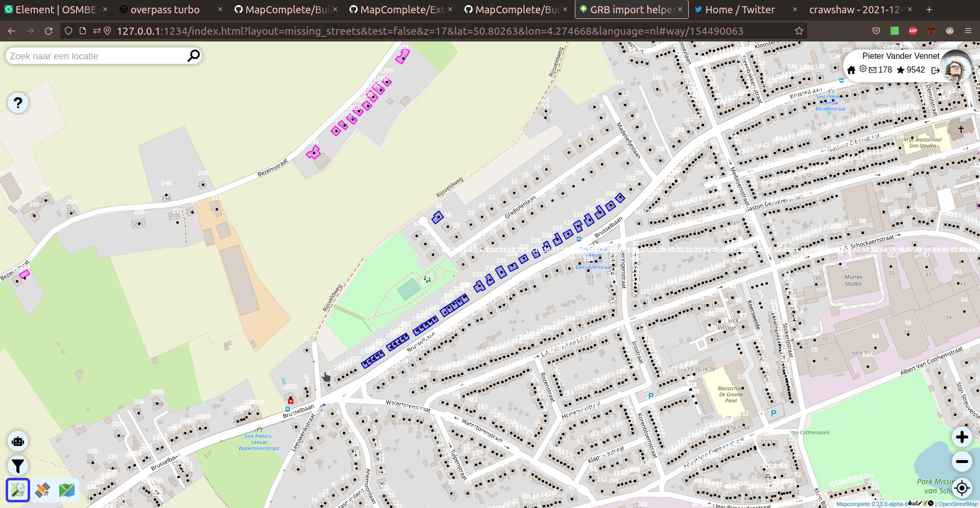Open the layer filter funnel button
The height and width of the screenshot is (508, 980).
(x=18, y=466)
